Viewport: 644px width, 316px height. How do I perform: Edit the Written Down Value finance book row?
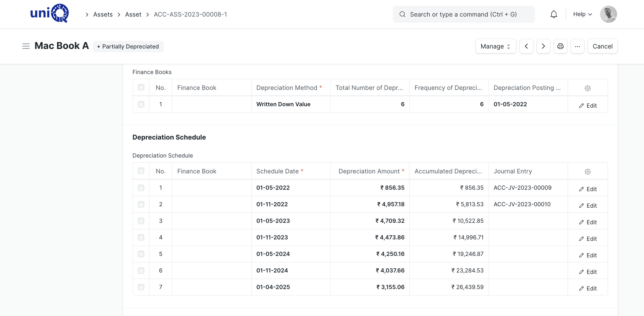click(x=588, y=105)
